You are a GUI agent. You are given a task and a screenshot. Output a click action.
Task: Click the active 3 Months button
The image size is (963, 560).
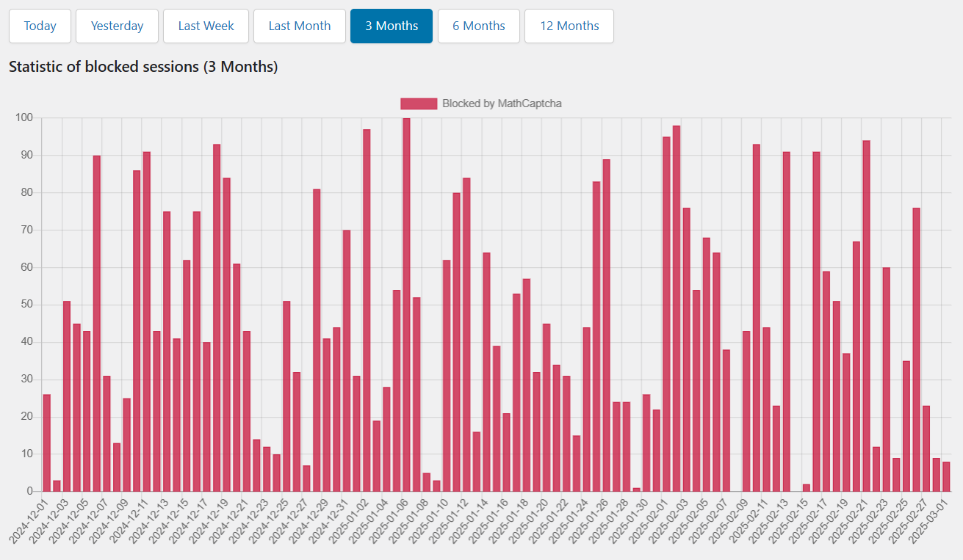click(x=392, y=26)
